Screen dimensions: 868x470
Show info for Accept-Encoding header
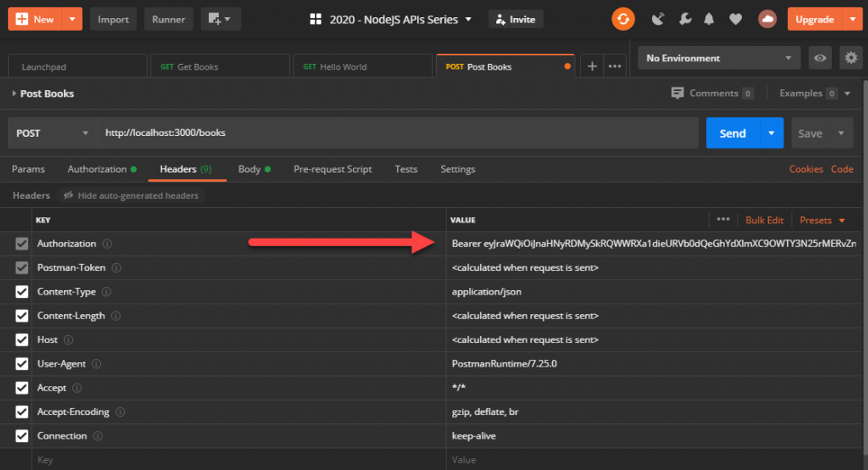click(x=120, y=412)
